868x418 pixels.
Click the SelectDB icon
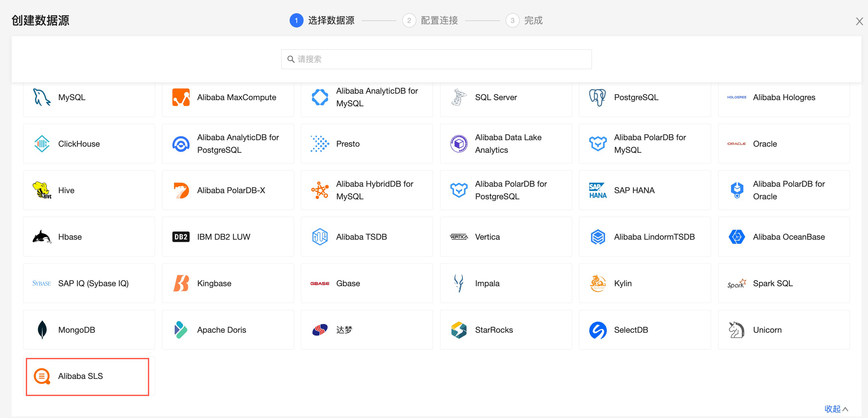pos(598,330)
